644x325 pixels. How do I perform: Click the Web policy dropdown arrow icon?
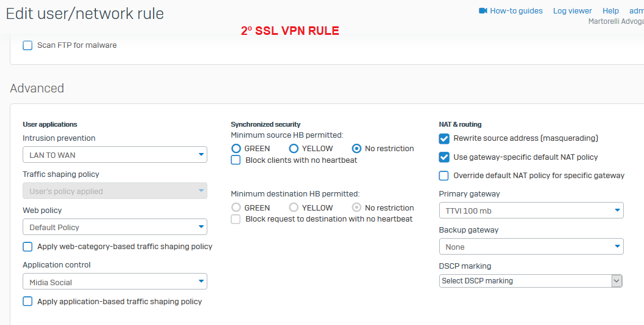click(201, 227)
